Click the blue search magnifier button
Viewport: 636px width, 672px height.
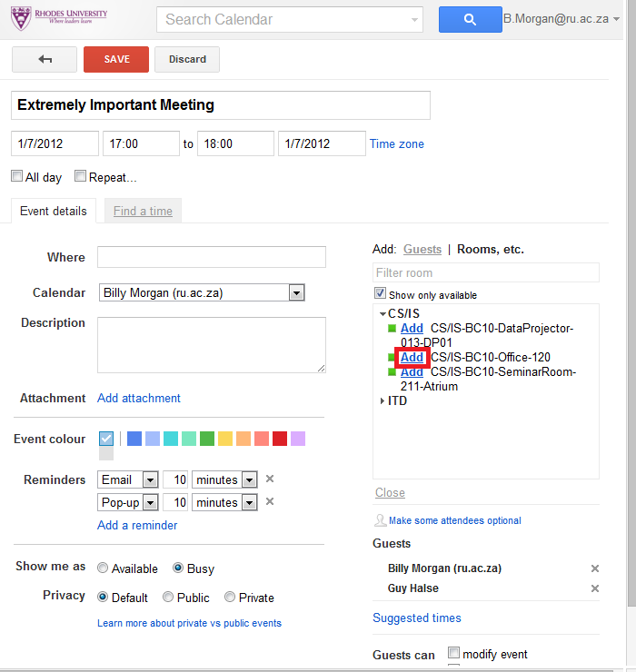tap(470, 19)
